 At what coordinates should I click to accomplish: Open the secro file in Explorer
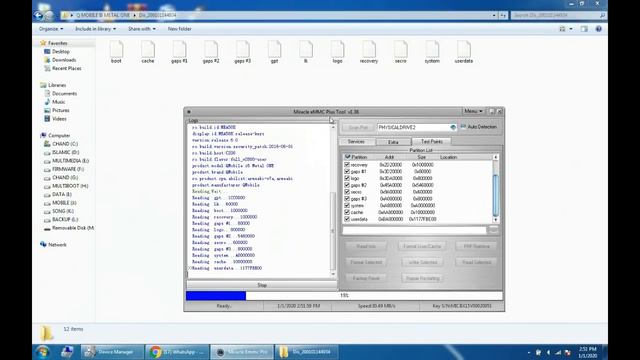coord(400,52)
